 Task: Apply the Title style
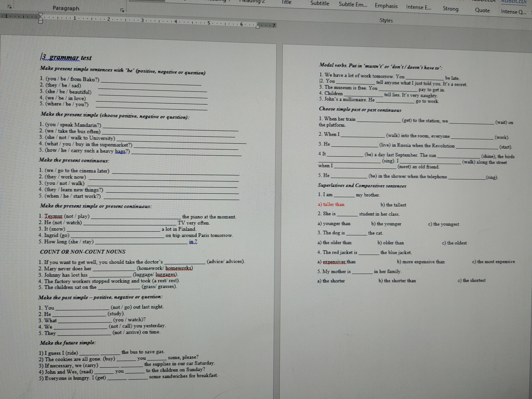286,2
